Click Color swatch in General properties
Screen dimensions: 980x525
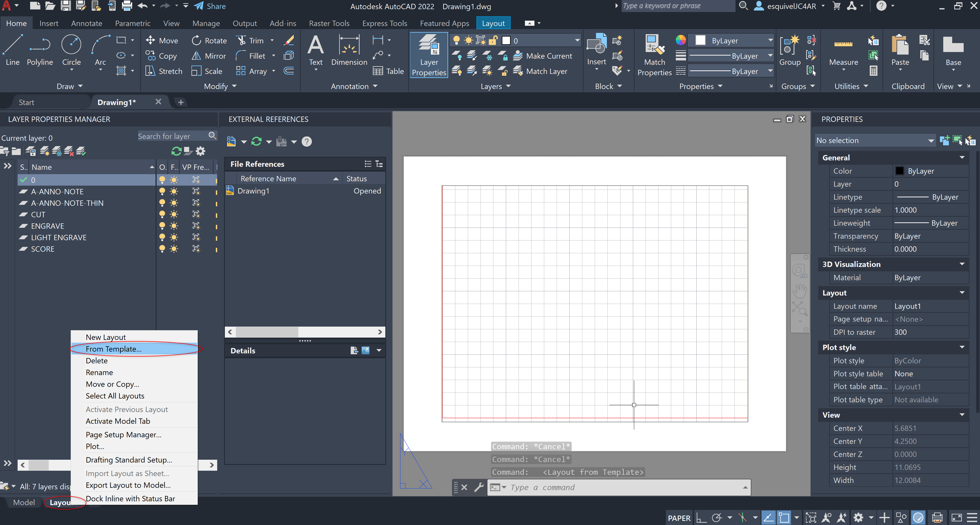pos(899,171)
